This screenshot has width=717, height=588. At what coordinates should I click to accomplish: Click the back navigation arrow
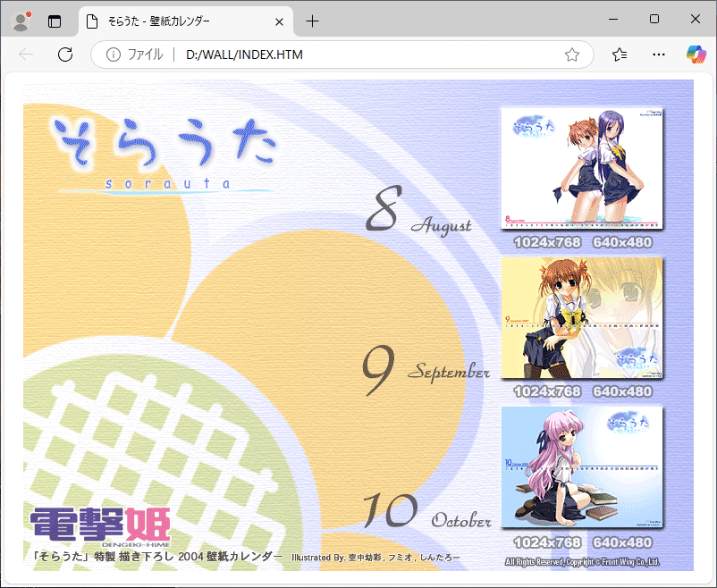pos(26,55)
